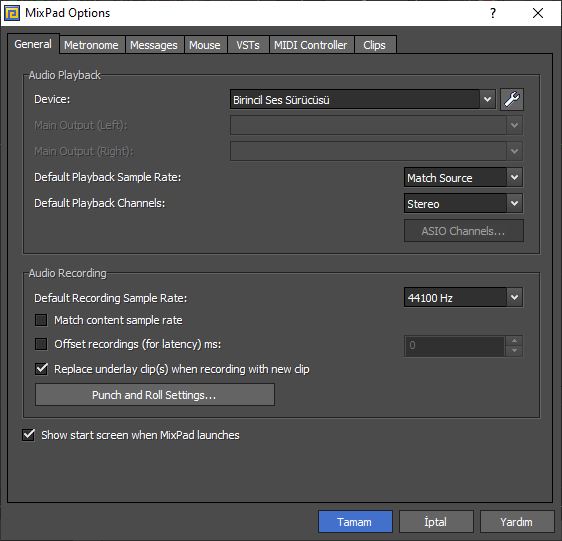The height and width of the screenshot is (541, 562).
Task: Expand Default Playback Sample Rate dropdown
Action: pyautogui.click(x=463, y=177)
